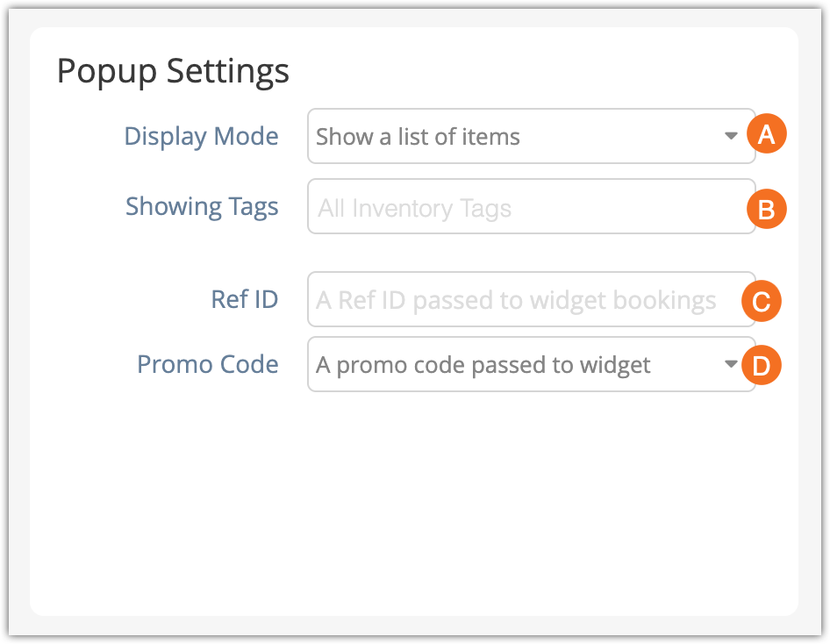This screenshot has width=830, height=644.
Task: Click the Promo Code label
Action: point(208,364)
